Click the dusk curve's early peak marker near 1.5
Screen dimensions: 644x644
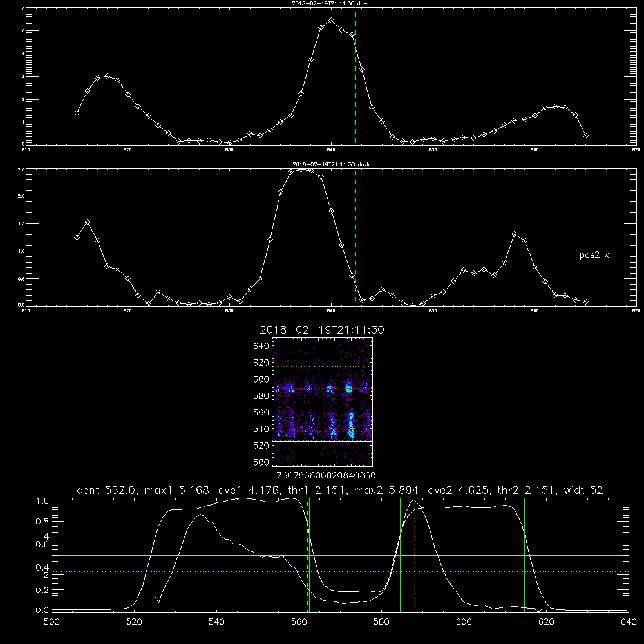(x=87, y=222)
